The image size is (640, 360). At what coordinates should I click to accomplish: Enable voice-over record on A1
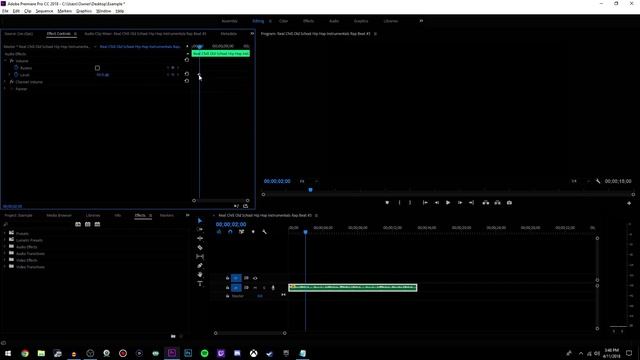(x=273, y=288)
